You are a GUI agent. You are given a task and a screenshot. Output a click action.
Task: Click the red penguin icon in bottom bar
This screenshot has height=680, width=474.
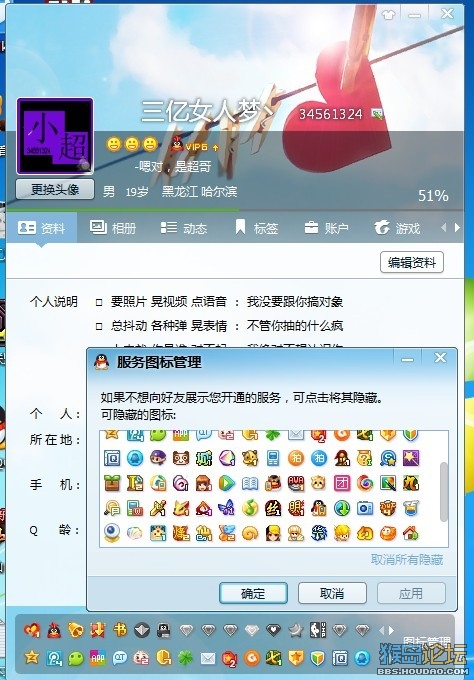(x=54, y=630)
